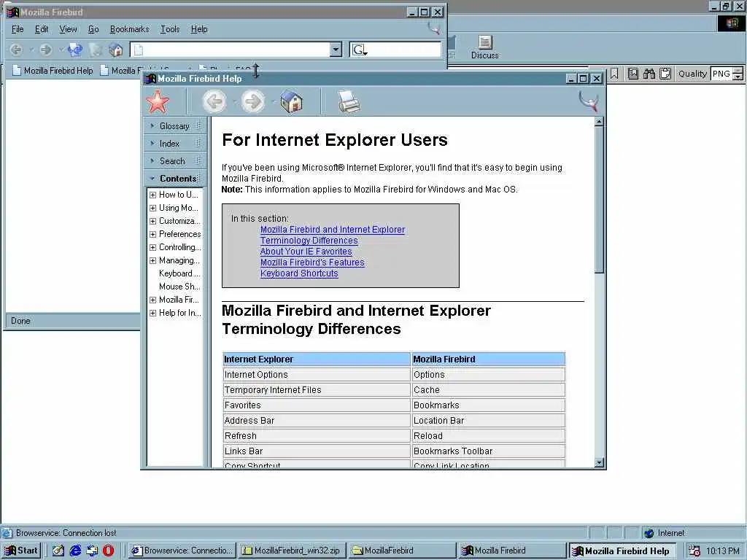Click the scheduler tray icon near the clock

(x=694, y=551)
